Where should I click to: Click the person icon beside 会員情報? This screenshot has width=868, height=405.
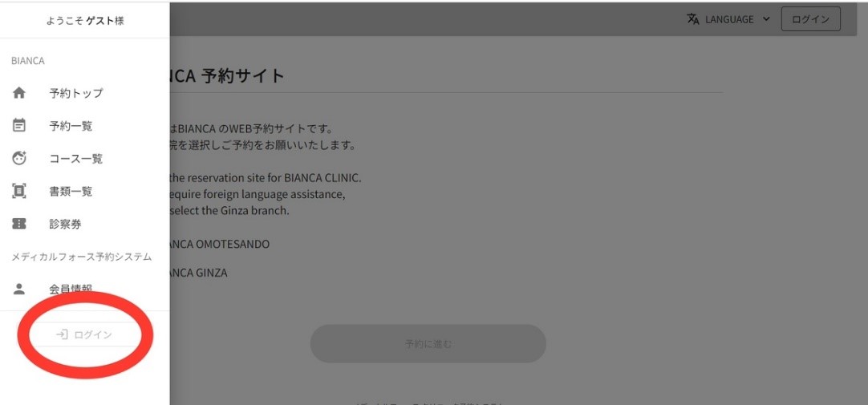click(x=20, y=289)
